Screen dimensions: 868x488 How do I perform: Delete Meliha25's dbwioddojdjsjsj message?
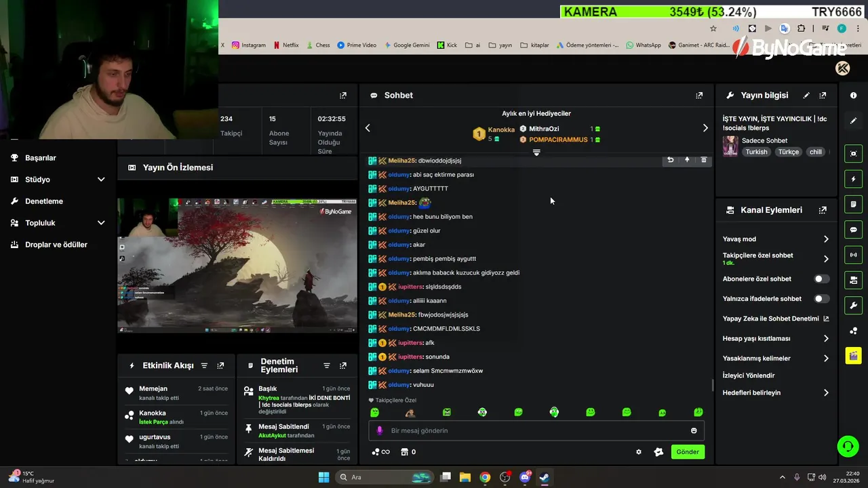coord(704,160)
